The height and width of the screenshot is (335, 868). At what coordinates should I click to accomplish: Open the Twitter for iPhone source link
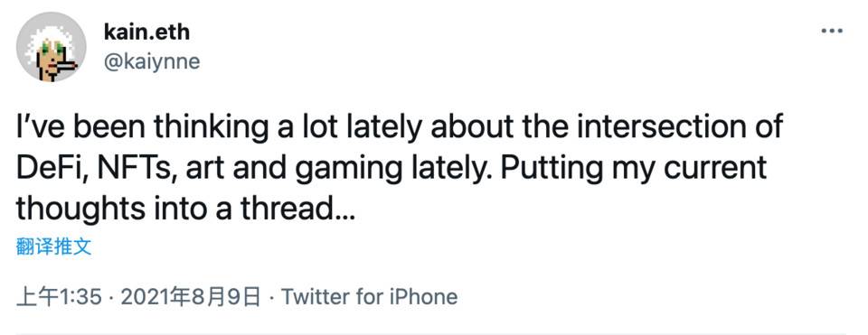[x=369, y=297]
